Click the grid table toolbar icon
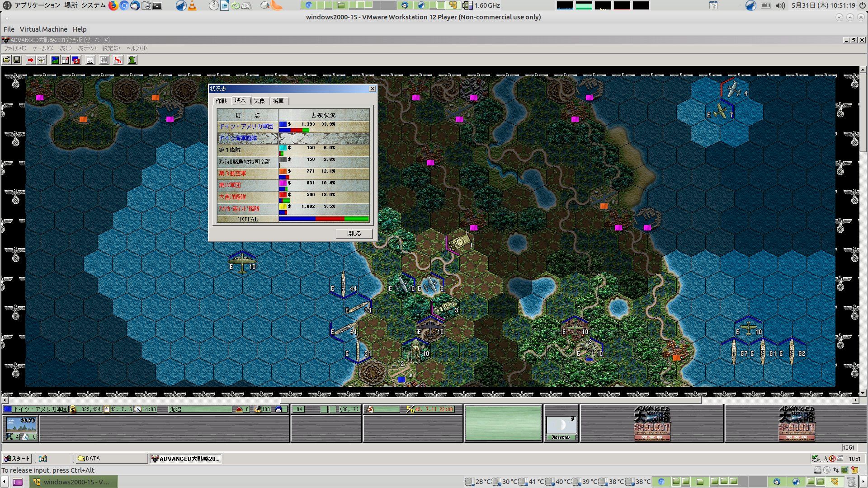 coord(90,60)
